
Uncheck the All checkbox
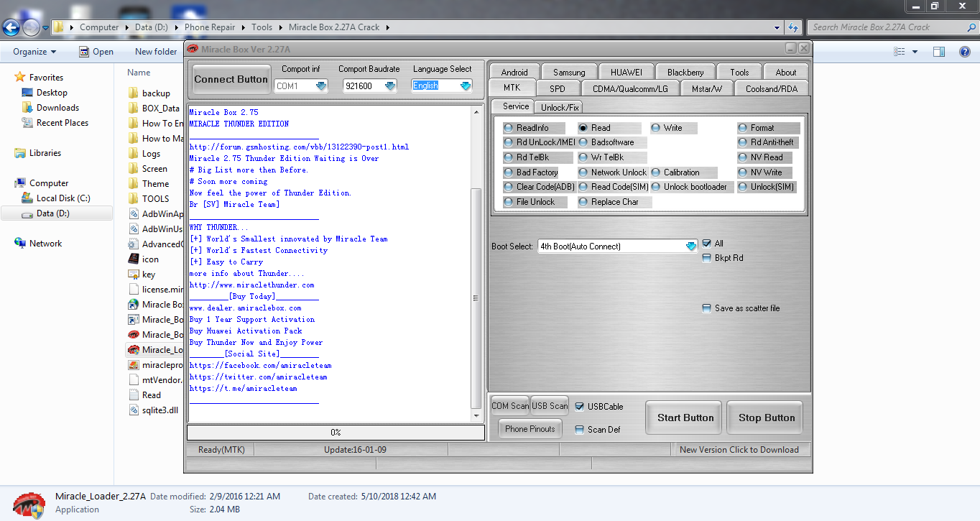pos(707,244)
